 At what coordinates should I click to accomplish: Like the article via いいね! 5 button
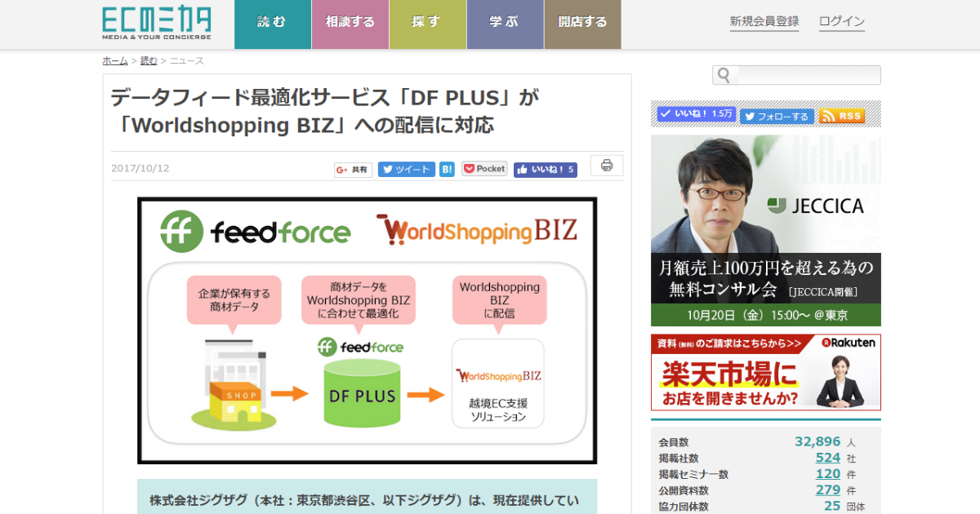[x=546, y=169]
